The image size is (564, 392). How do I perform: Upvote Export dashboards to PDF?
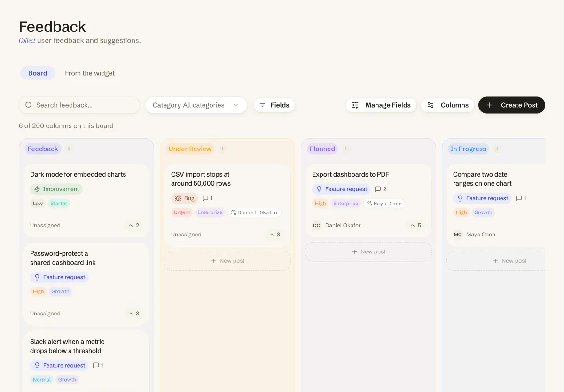415,226
